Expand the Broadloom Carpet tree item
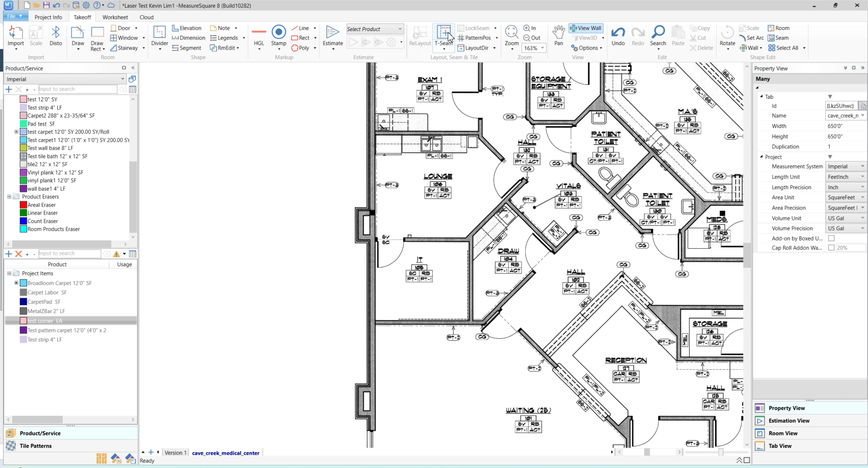 (16, 283)
